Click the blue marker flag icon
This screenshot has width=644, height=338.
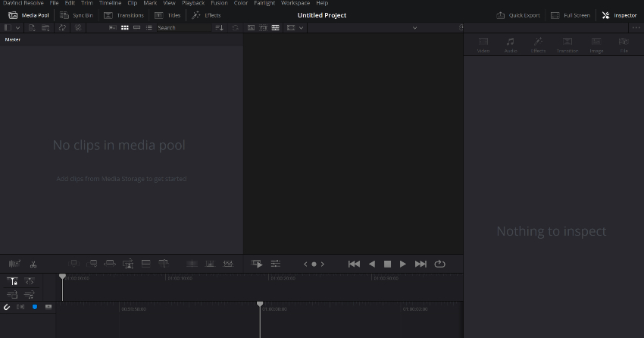34,307
